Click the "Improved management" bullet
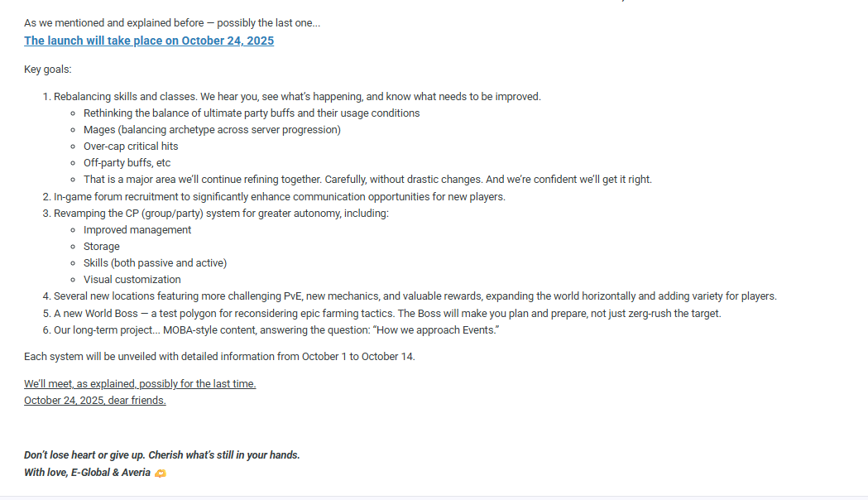868x500 pixels. tap(137, 230)
